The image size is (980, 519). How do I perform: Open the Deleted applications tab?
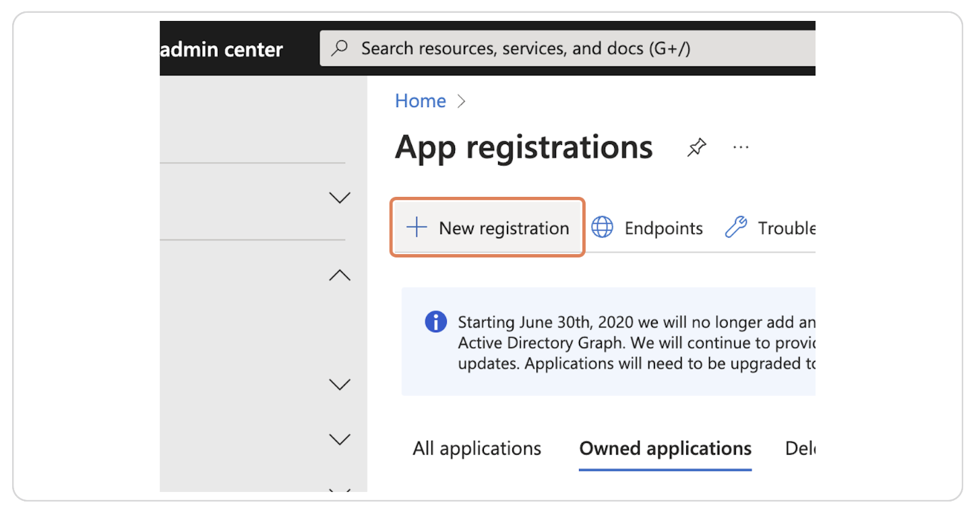pyautogui.click(x=799, y=448)
